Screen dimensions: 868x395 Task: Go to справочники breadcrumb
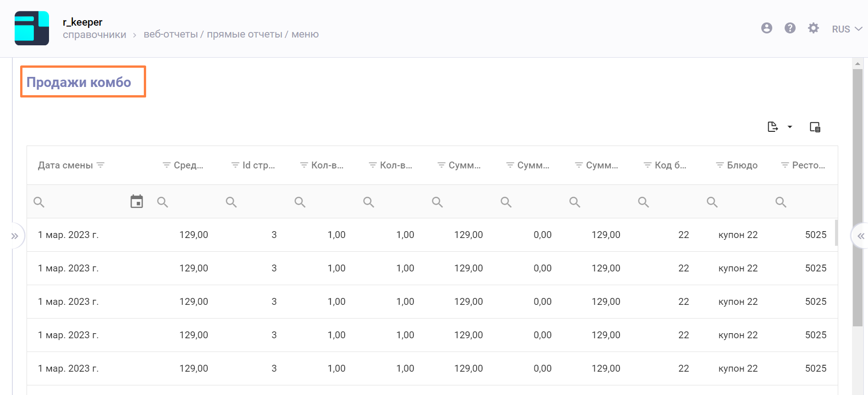click(x=94, y=35)
